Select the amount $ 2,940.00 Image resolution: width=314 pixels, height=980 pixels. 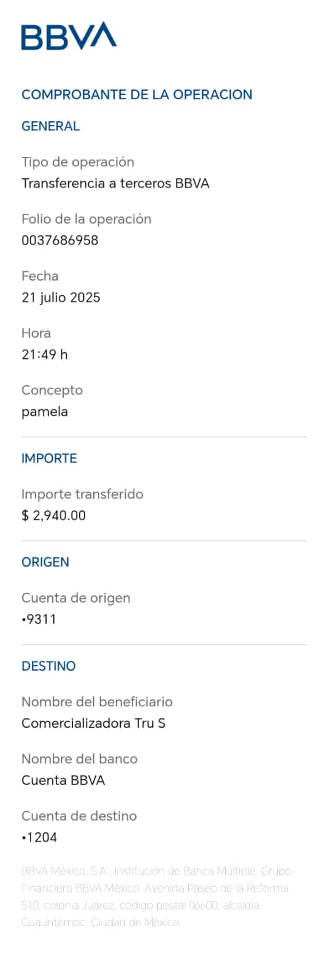point(53,516)
